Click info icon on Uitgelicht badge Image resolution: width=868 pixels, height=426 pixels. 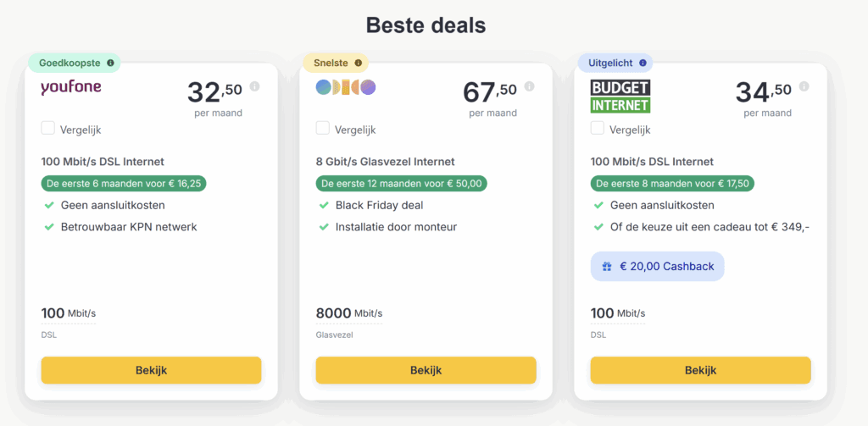tap(643, 63)
